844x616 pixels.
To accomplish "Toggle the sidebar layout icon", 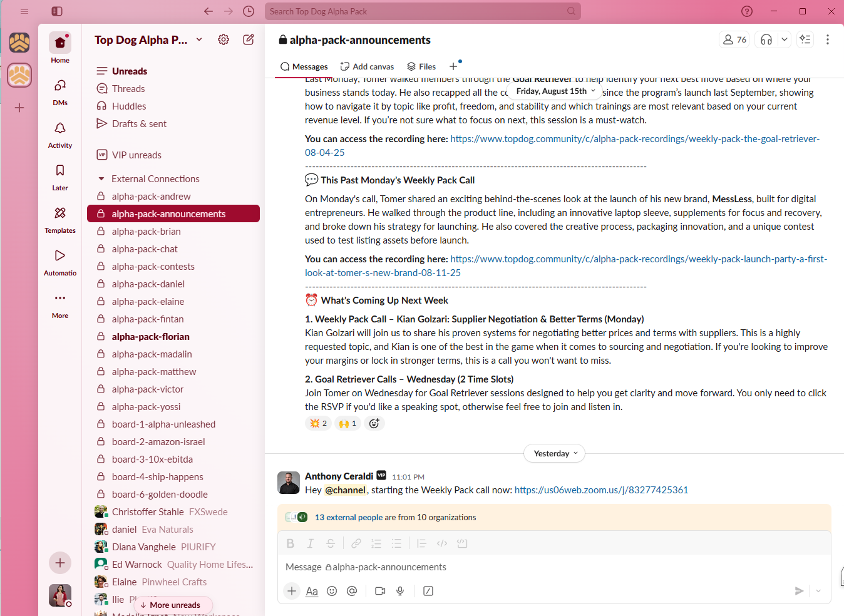I will (x=57, y=11).
